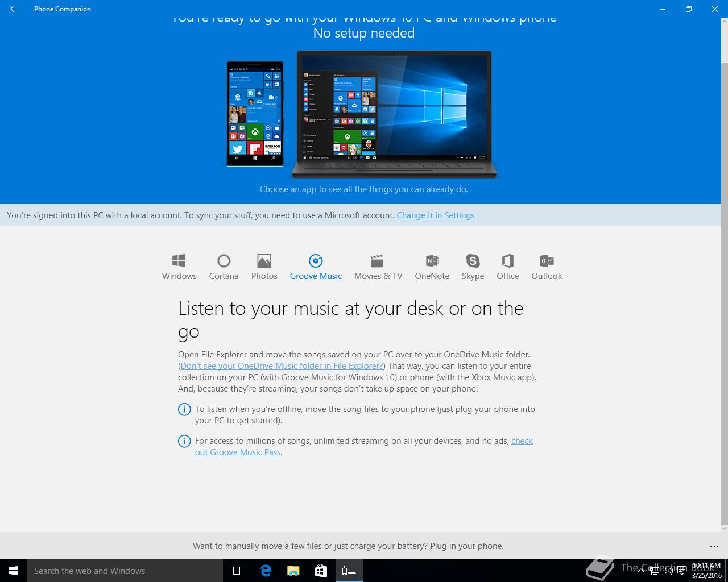Viewport: 728px width, 582px height.
Task: Click the info icon beside offline listening tip
Action: coord(184,409)
